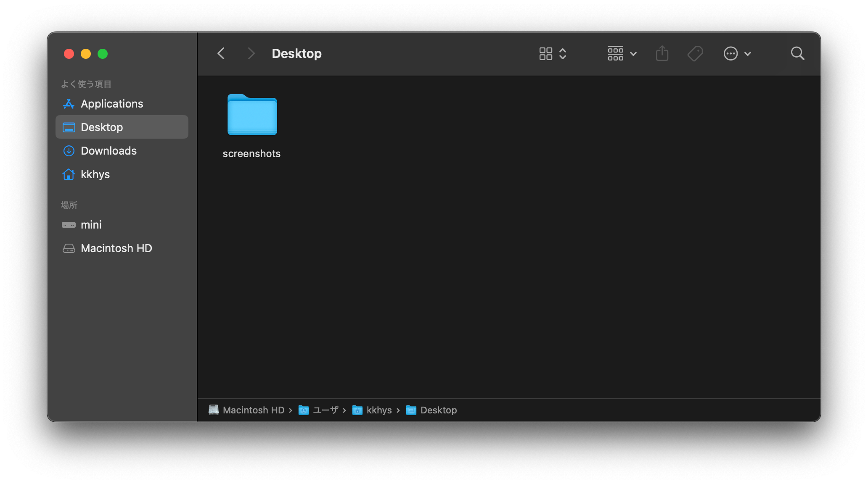Click the Share icon in the toolbar
Viewport: 868px width, 484px height.
[662, 53]
